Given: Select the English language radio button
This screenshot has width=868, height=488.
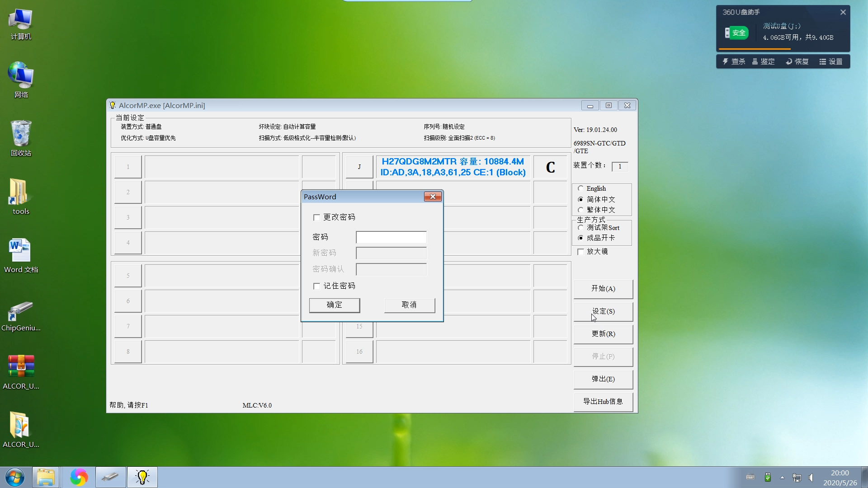Looking at the screenshot, I should 580,188.
